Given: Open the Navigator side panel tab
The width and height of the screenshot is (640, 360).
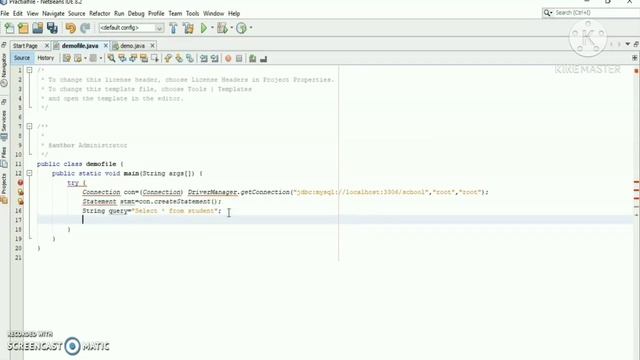Looking at the screenshot, I should click(x=4, y=69).
